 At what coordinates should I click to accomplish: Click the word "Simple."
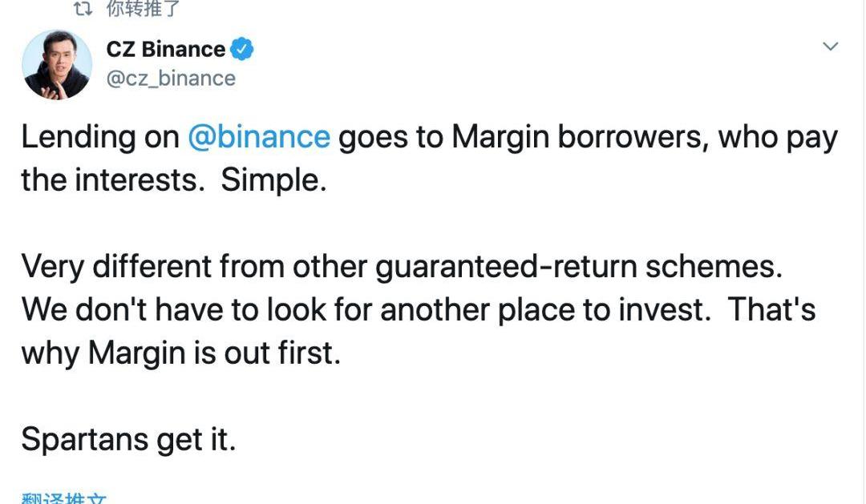click(273, 179)
